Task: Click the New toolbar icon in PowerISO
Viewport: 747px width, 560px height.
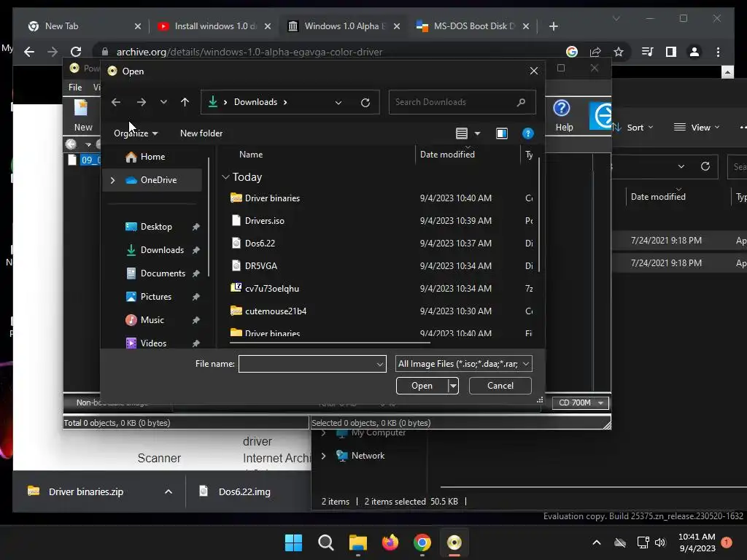Action: [x=83, y=114]
